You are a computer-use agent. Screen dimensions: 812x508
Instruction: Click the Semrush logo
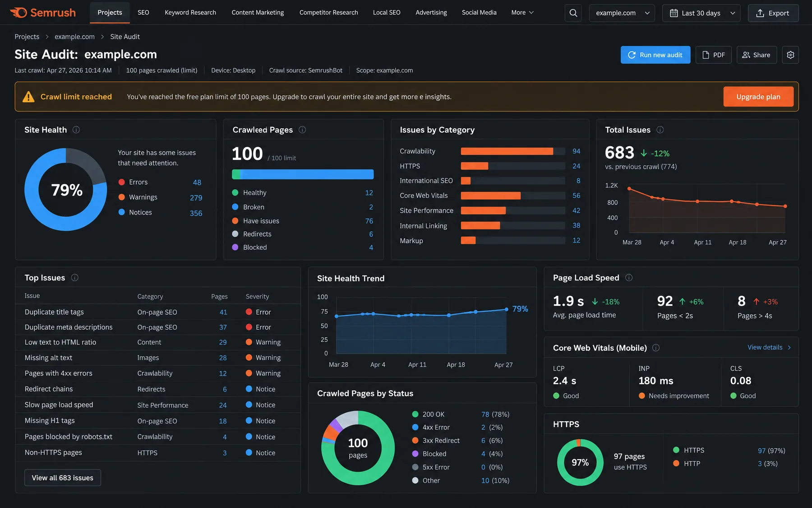43,13
